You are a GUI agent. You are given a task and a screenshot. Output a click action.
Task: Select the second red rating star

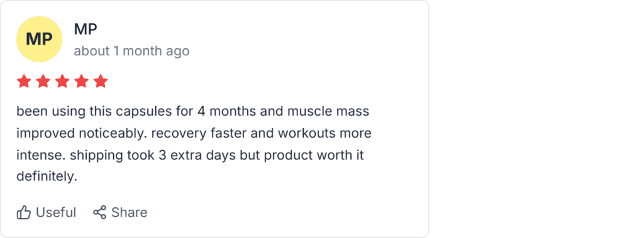(43, 82)
